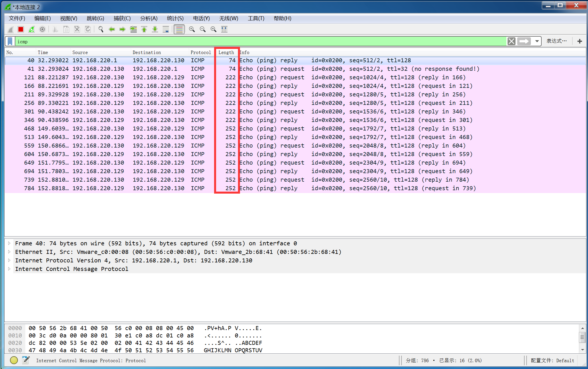
Task: Click the capture file properties status bar icon
Action: coord(26,360)
